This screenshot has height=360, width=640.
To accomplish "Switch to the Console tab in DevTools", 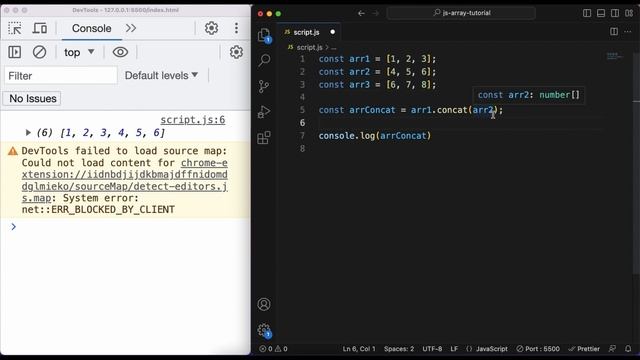I will click(91, 28).
